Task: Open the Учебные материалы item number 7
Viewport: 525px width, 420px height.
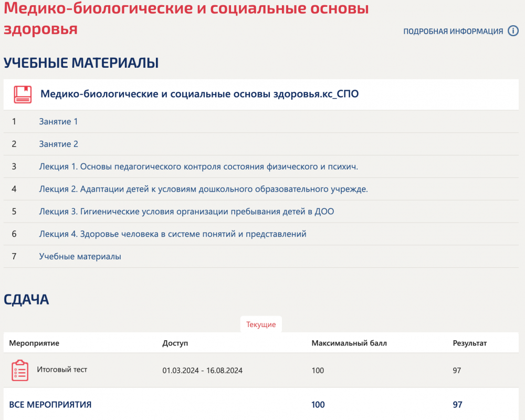Action: (80, 256)
